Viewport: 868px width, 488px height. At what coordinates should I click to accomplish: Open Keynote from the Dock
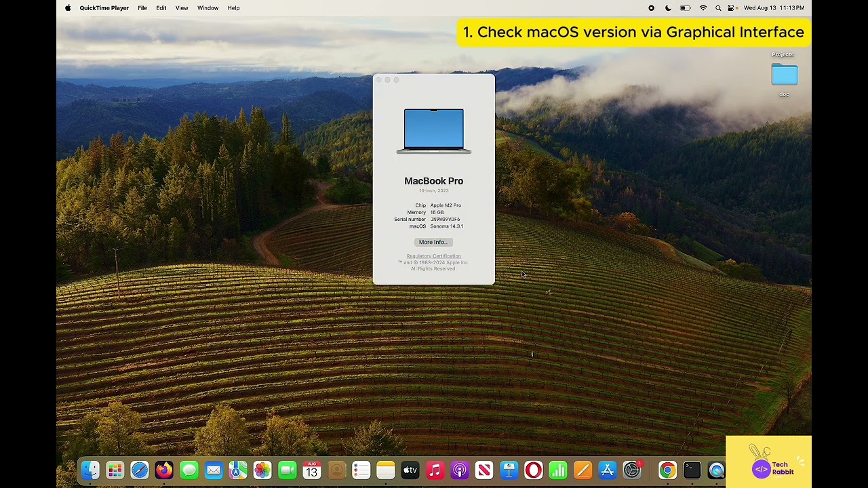coord(509,470)
